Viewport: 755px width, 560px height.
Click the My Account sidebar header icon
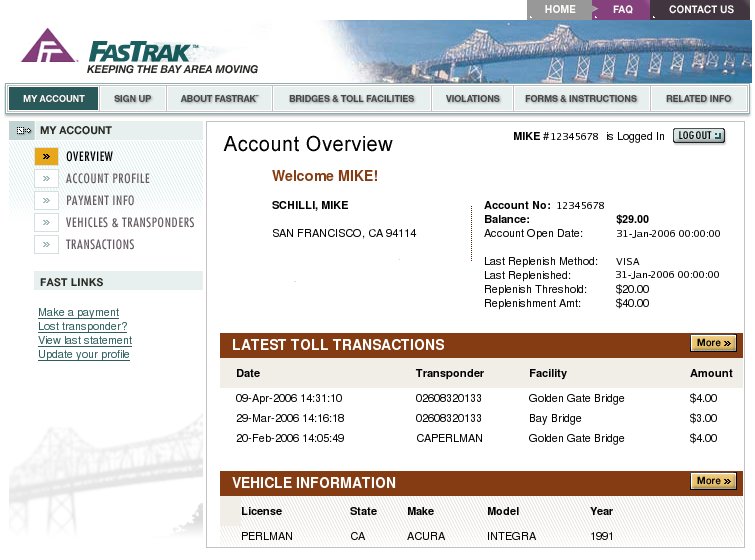23,131
